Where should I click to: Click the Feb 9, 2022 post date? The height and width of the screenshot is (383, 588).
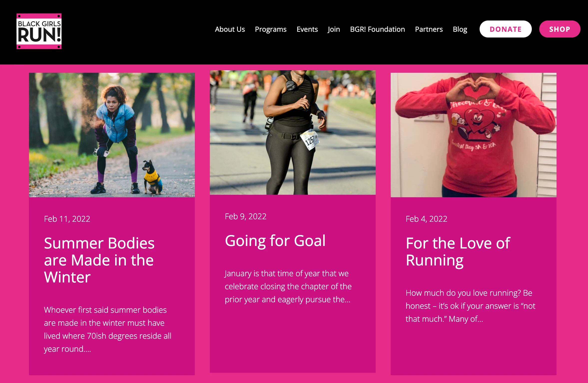point(246,216)
